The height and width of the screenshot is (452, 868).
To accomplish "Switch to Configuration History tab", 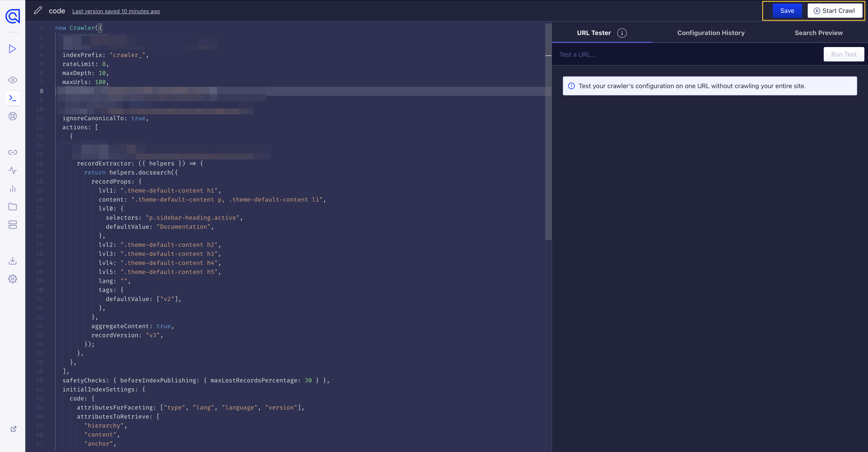I will point(711,33).
